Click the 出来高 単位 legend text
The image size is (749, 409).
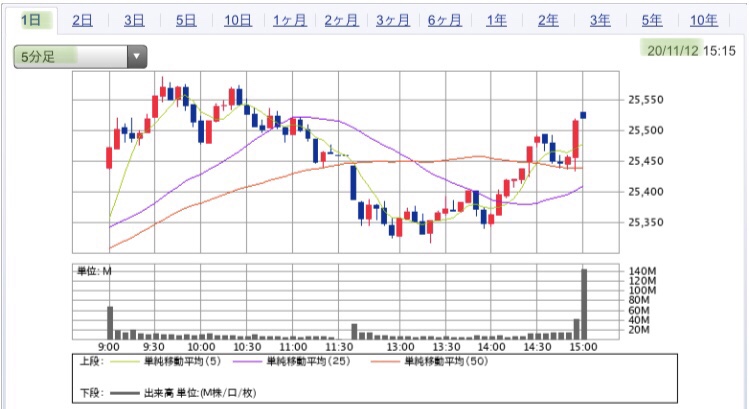point(200,393)
